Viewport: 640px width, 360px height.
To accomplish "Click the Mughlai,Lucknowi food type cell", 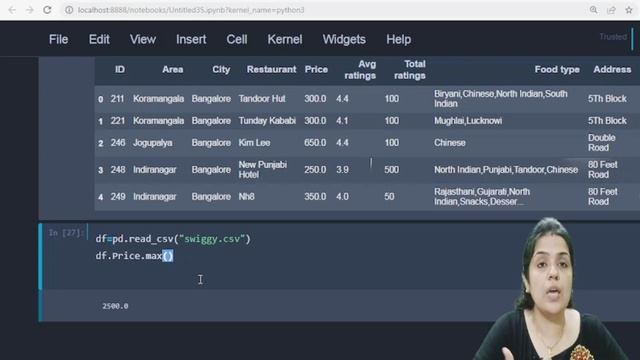I will click(468, 121).
